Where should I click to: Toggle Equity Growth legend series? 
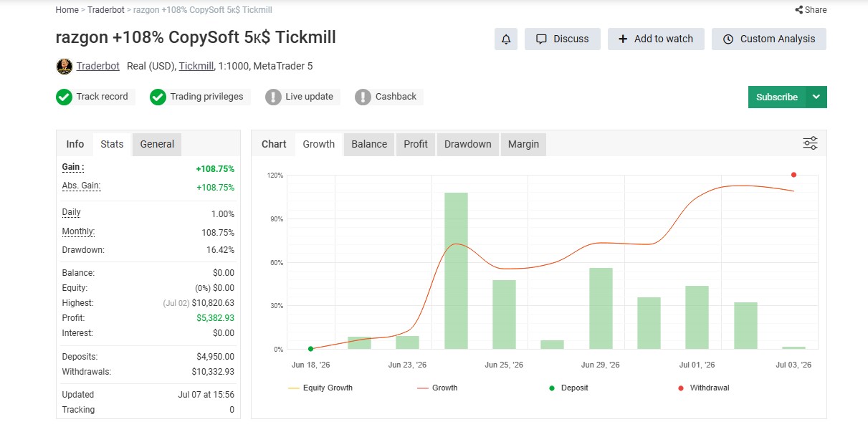point(320,388)
